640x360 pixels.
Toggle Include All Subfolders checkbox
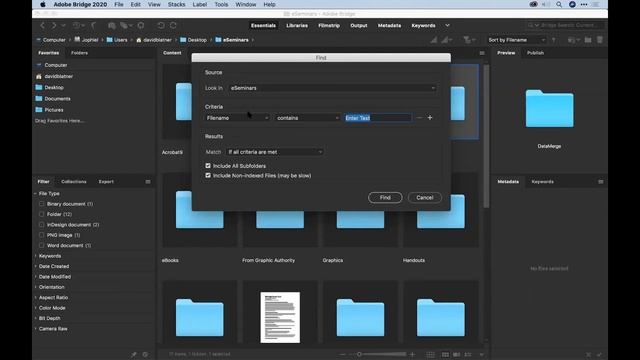(x=208, y=166)
